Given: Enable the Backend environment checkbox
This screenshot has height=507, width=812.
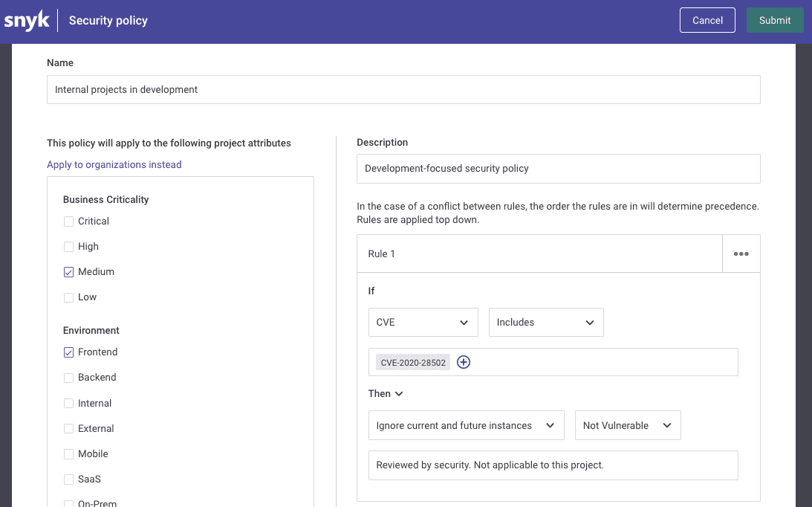Looking at the screenshot, I should click(68, 377).
